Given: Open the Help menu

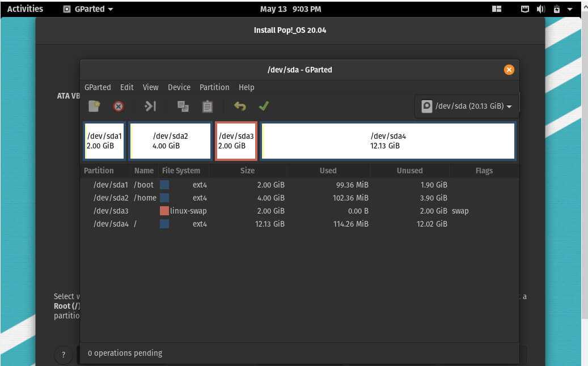Looking at the screenshot, I should (247, 87).
